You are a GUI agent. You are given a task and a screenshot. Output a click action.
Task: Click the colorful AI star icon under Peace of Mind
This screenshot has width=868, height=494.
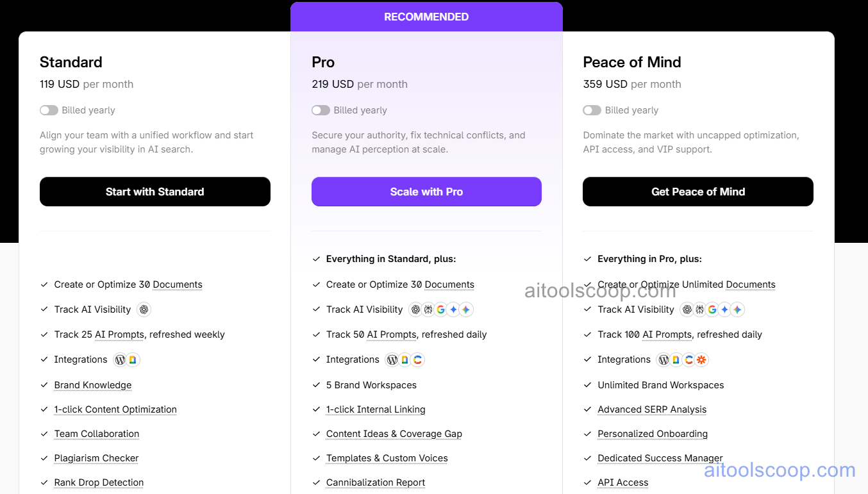coord(737,309)
